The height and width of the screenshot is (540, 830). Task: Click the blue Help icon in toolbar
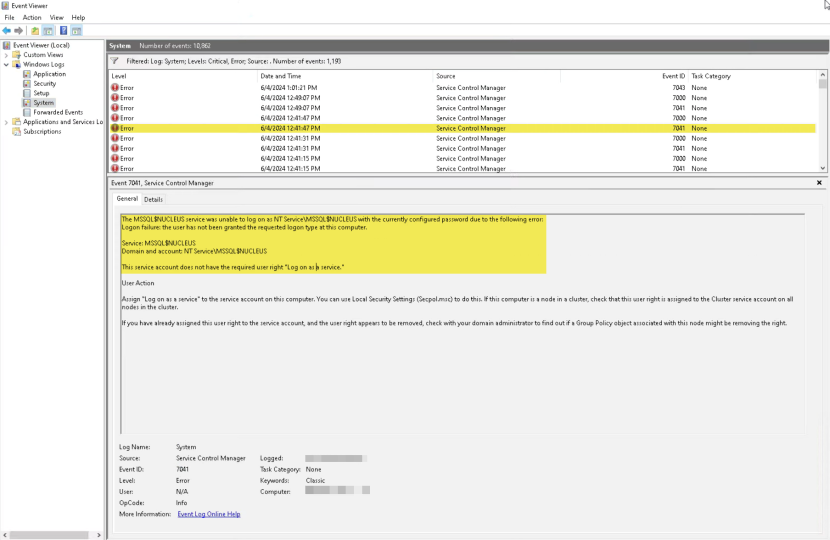click(64, 31)
